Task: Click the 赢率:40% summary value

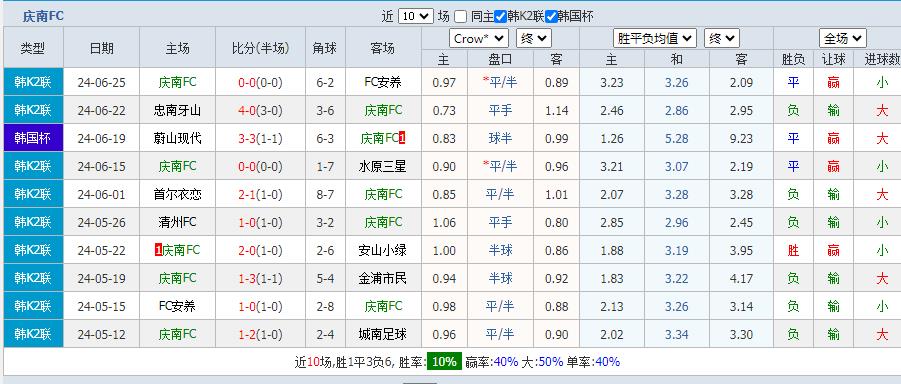Action: [491, 362]
